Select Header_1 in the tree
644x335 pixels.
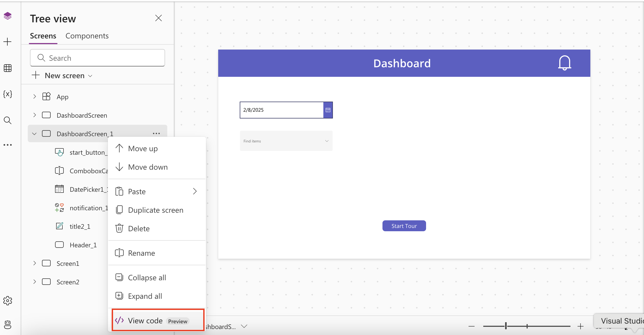click(x=83, y=245)
